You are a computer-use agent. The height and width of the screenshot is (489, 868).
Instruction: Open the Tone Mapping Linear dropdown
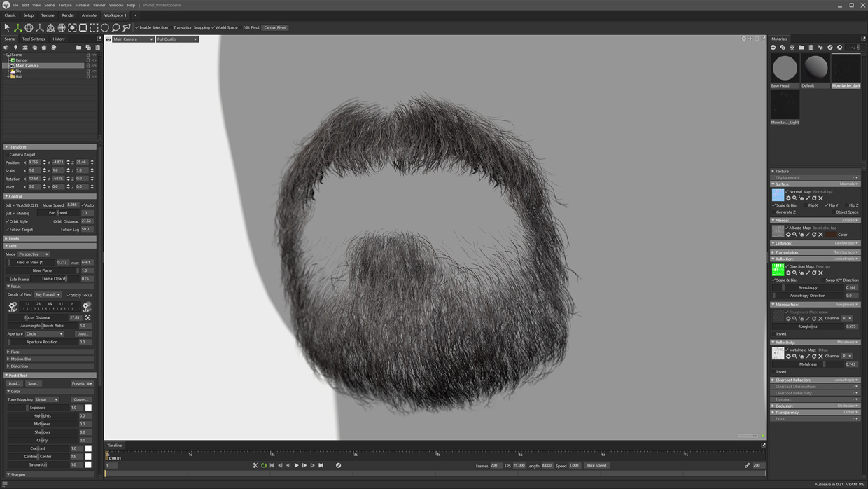47,399
